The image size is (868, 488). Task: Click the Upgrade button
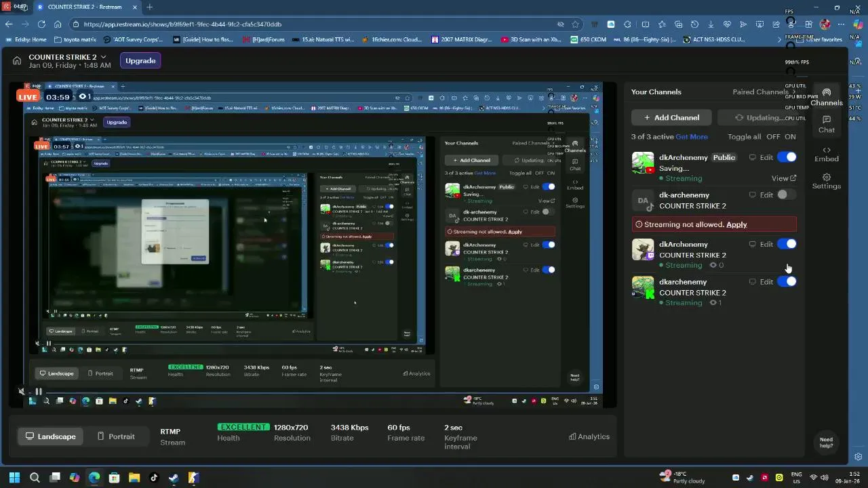pyautogui.click(x=140, y=60)
